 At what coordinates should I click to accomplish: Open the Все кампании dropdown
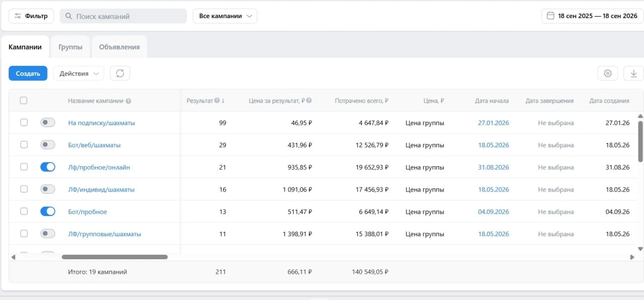coord(225,16)
